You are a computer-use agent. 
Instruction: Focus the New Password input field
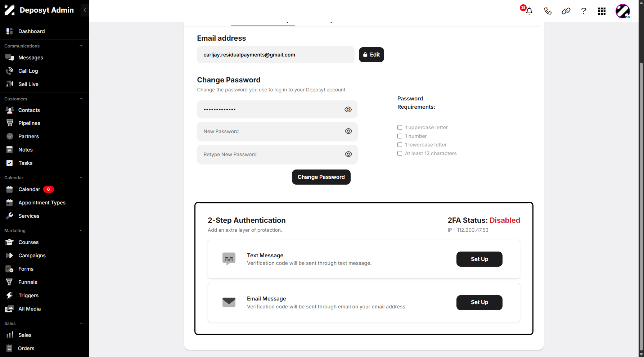click(277, 131)
